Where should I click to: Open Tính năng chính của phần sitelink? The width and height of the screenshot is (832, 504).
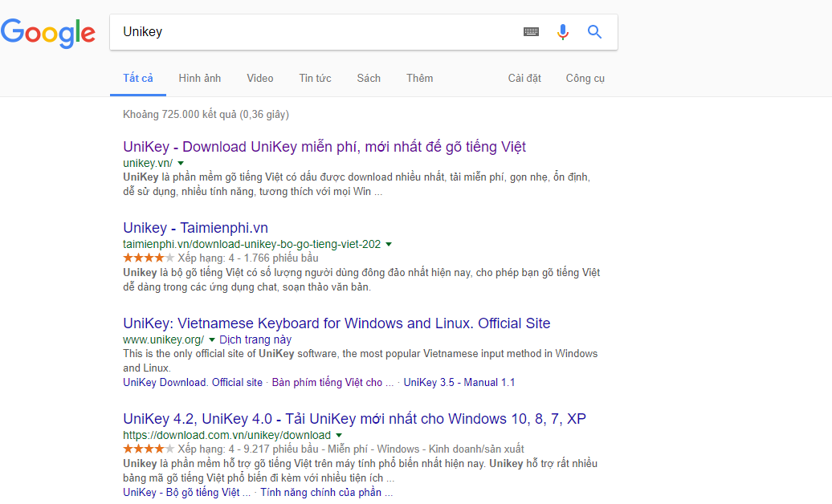tap(326, 493)
